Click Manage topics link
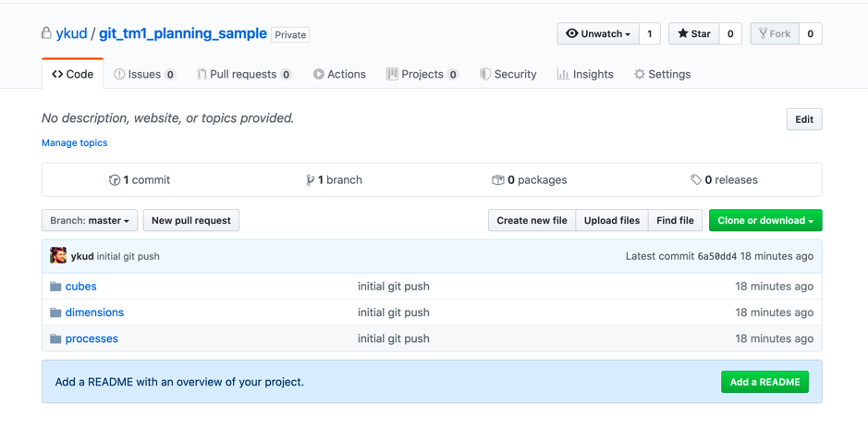 click(x=74, y=142)
